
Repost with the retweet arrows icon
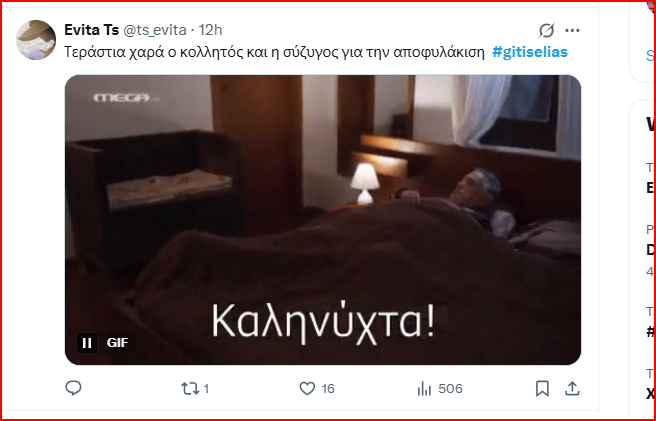click(x=190, y=389)
